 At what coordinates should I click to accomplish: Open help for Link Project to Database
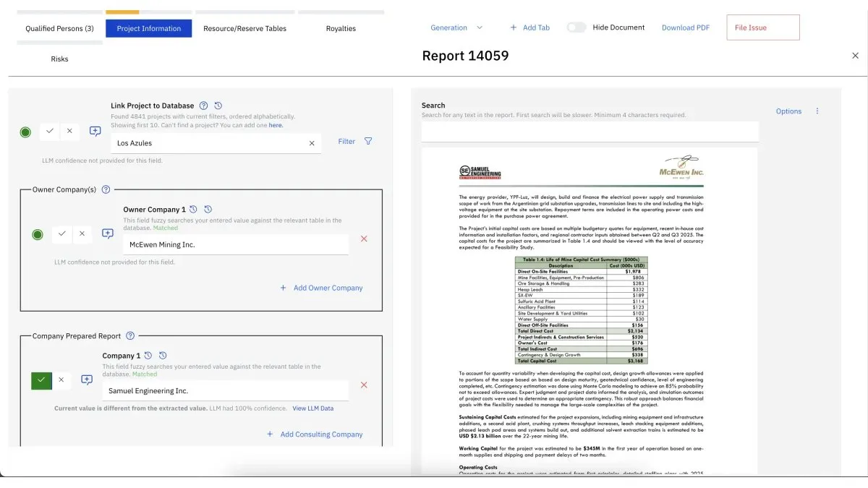point(203,106)
